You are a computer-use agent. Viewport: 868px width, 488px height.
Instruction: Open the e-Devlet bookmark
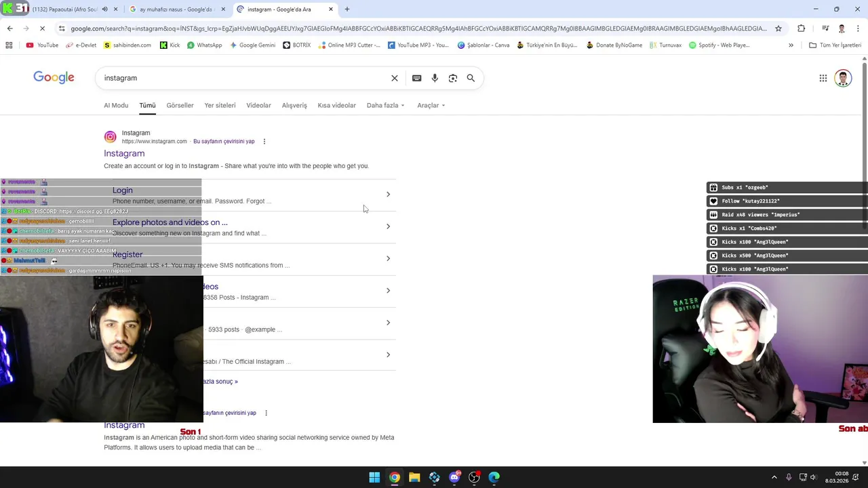[81, 45]
